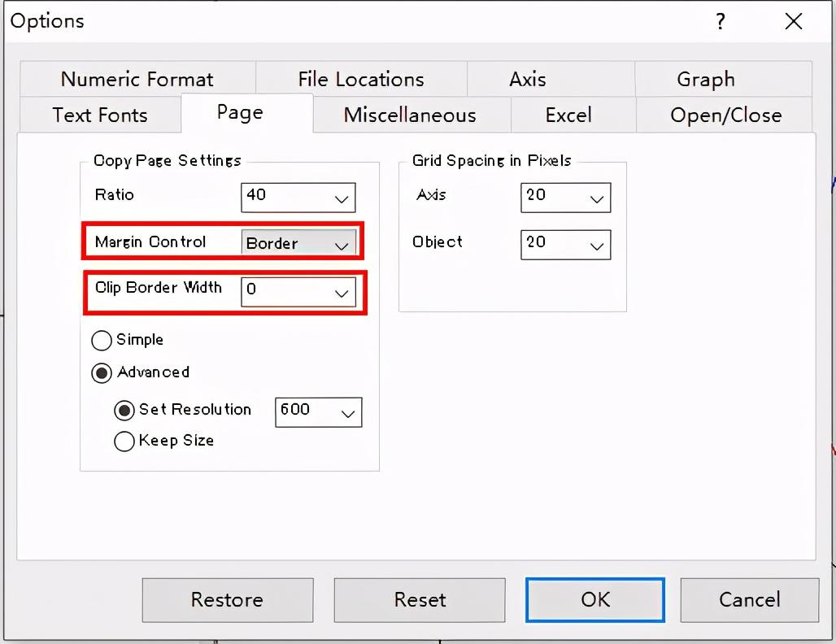
Task: Confirm with the OK button
Action: coord(595,600)
